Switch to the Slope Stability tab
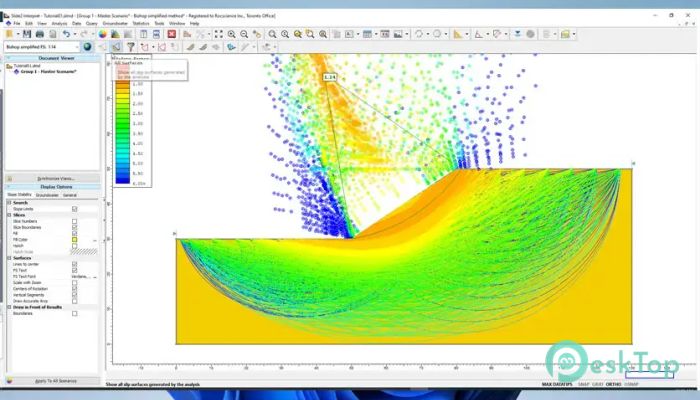The image size is (700, 400). [x=19, y=195]
